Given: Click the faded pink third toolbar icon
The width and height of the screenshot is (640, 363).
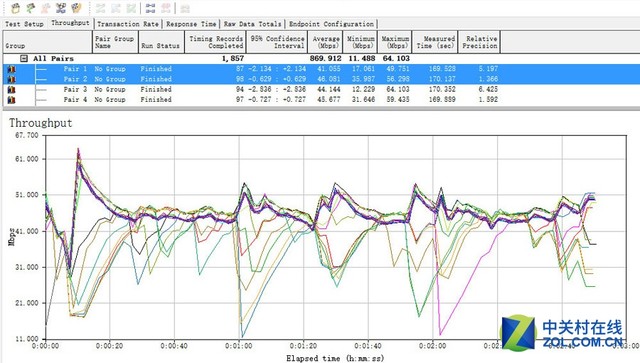Looking at the screenshot, I should (x=46, y=8).
